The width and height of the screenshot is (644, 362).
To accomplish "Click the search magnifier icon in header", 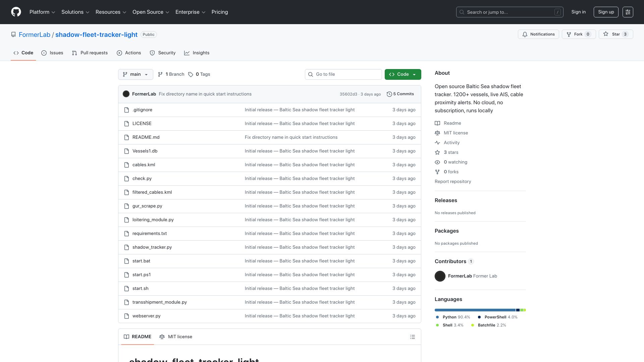I will (462, 12).
